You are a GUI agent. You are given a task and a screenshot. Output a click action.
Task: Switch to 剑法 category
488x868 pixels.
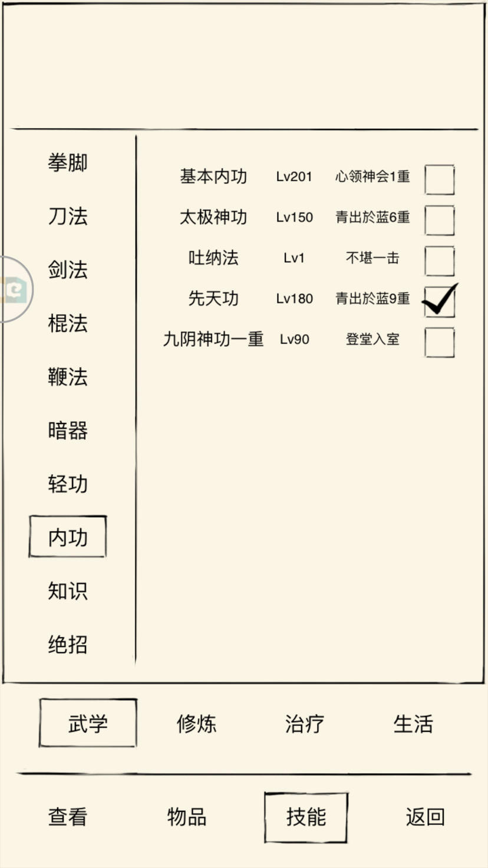[x=68, y=270]
